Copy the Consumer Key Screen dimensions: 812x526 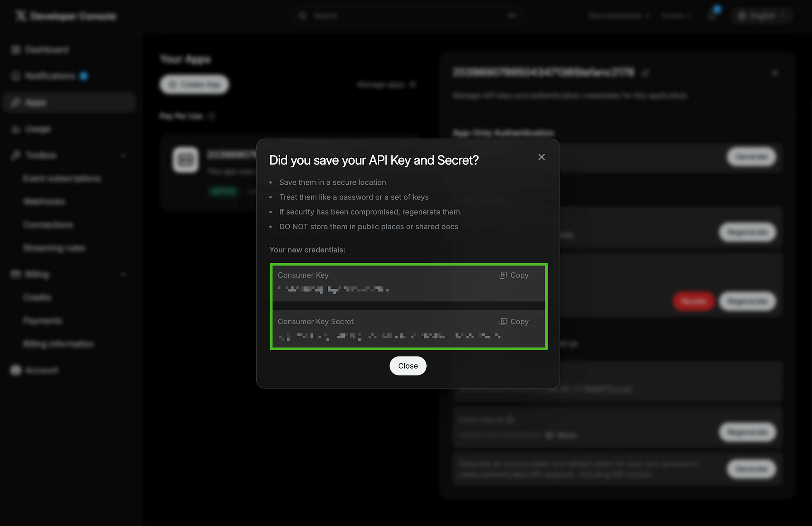click(x=514, y=275)
